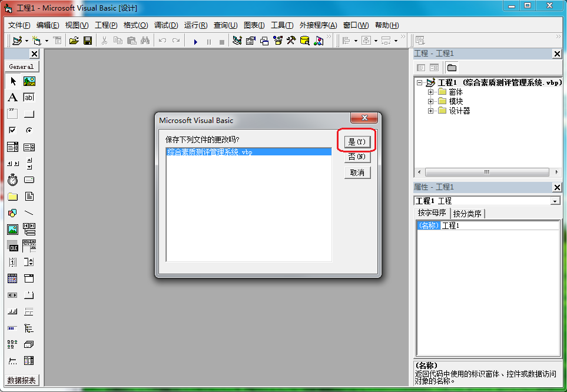Screen dimensions: 567x392
Task: Click 否(N) to discard changes
Action: (x=357, y=157)
